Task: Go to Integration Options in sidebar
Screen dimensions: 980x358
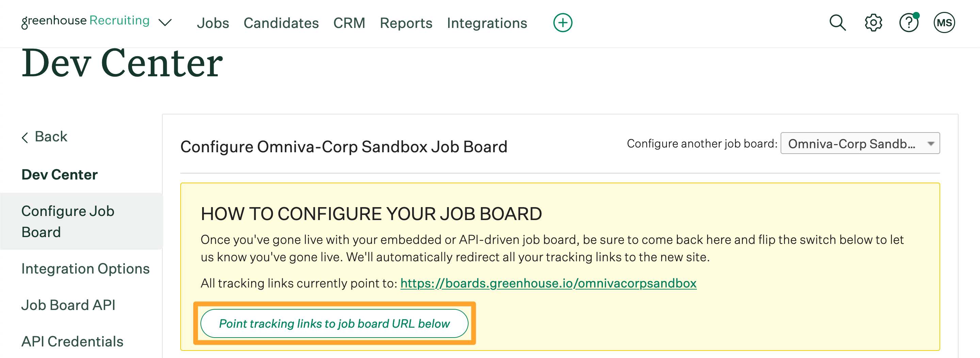Action: [x=85, y=268]
